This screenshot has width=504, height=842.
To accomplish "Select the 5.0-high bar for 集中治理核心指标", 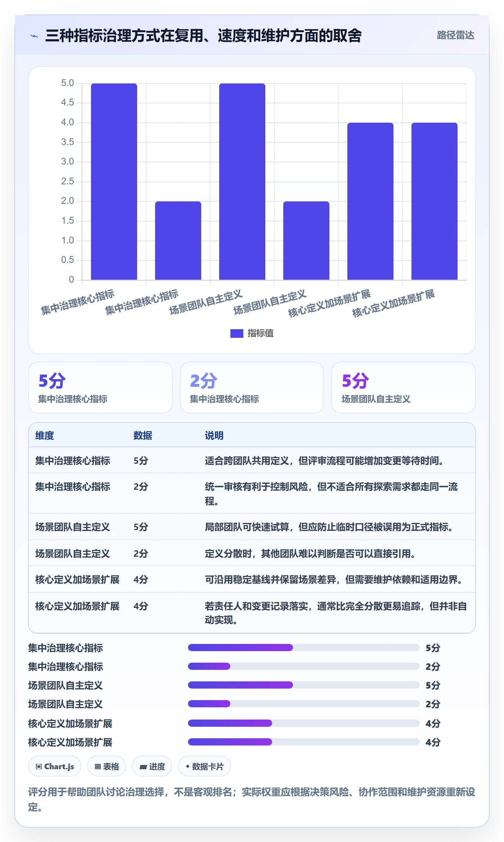I will (114, 182).
